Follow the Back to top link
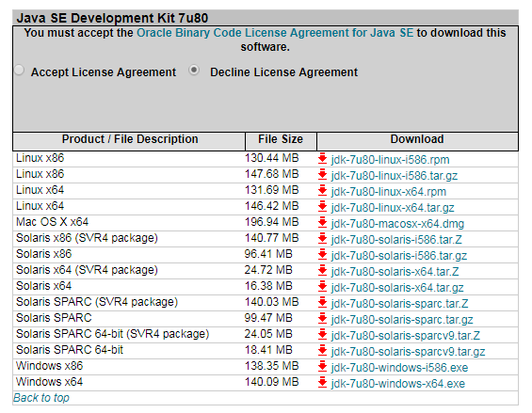 click(41, 397)
